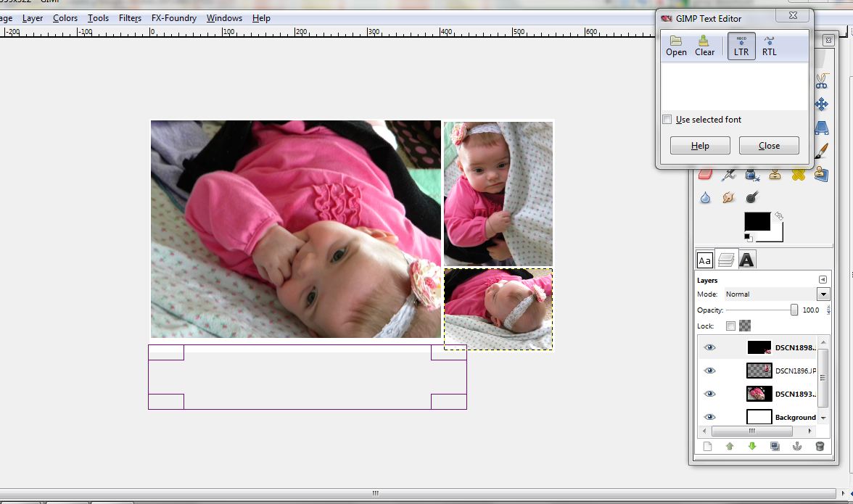Click Close button in Text Editor
The image size is (853, 504).
[769, 146]
